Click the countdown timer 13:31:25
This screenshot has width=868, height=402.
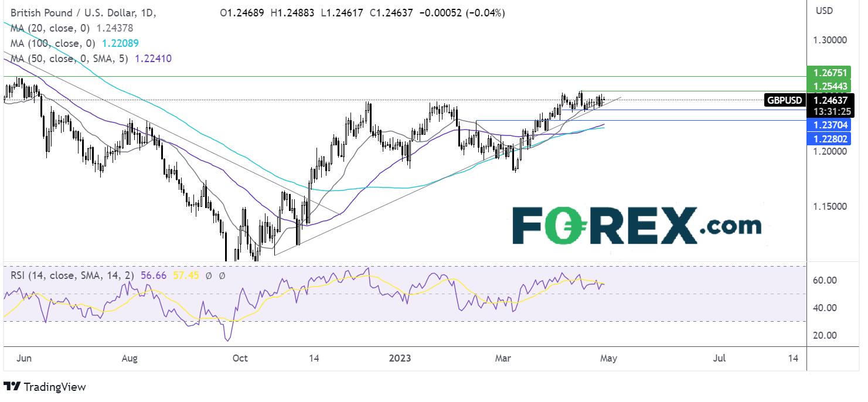(830, 111)
